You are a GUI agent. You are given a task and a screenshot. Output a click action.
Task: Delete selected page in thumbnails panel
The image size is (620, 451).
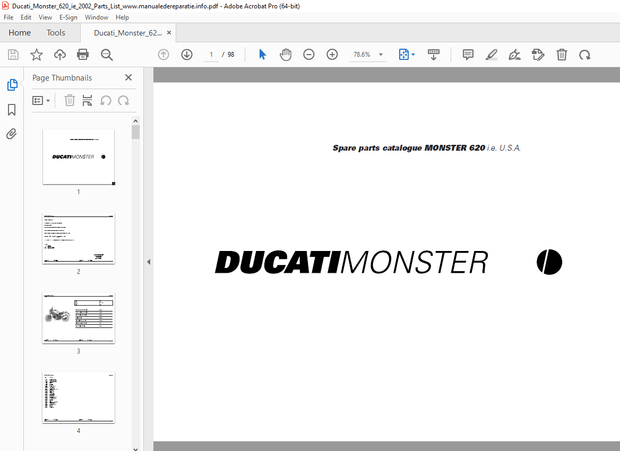70,100
